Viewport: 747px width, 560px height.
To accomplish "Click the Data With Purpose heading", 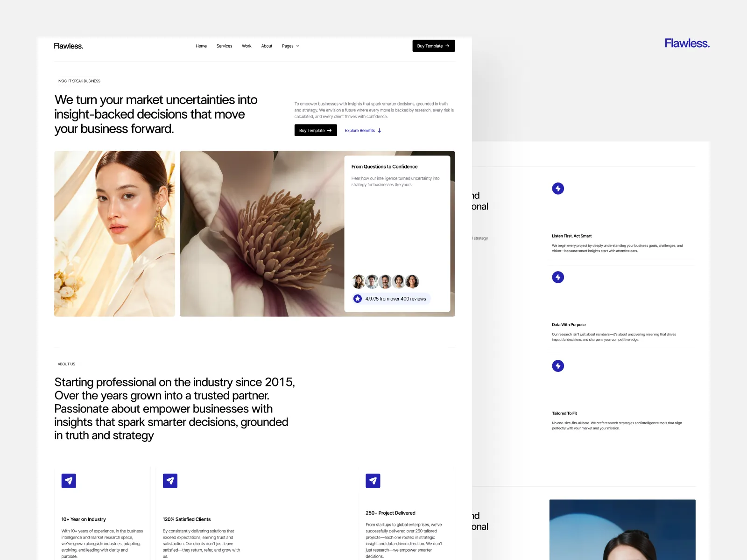I will click(569, 325).
